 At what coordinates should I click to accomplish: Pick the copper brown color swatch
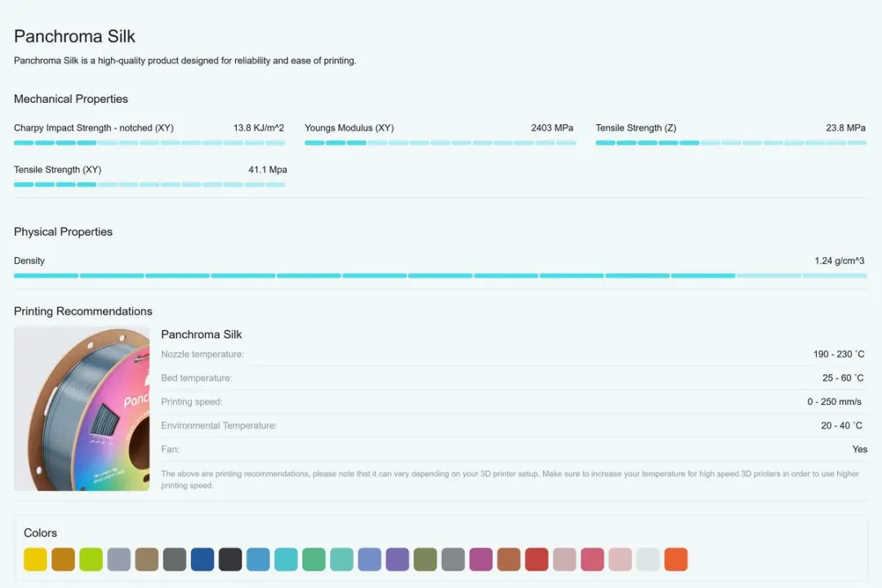pyautogui.click(x=509, y=559)
